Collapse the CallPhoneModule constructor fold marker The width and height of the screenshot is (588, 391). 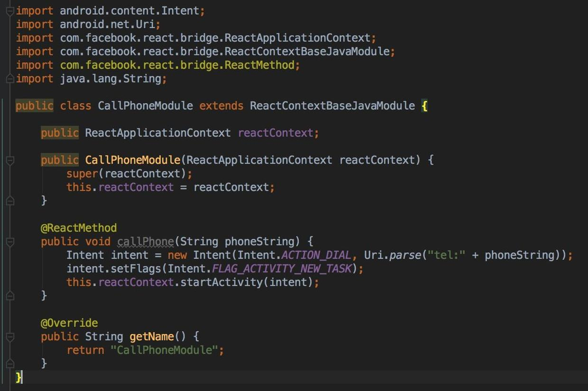pyautogui.click(x=10, y=161)
